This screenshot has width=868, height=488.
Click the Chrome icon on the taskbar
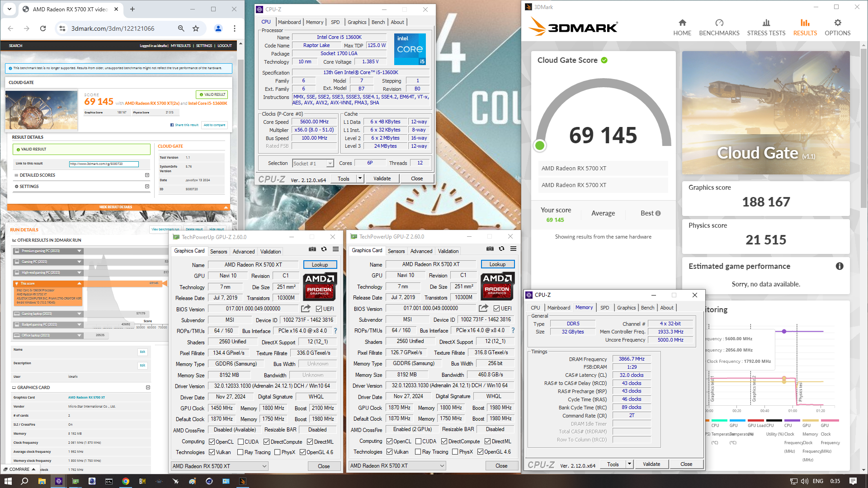point(126,481)
